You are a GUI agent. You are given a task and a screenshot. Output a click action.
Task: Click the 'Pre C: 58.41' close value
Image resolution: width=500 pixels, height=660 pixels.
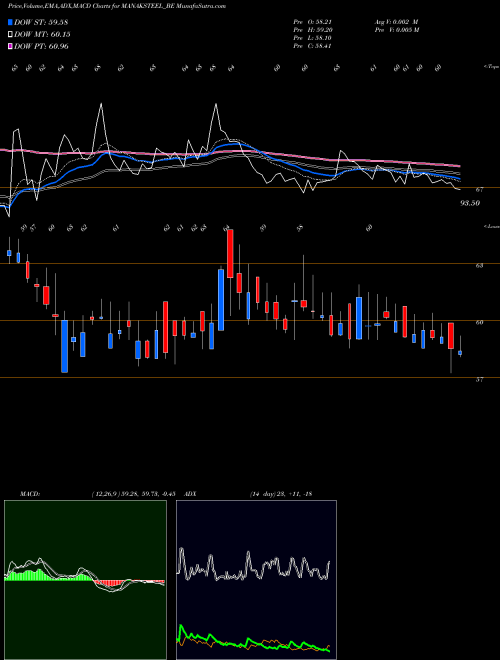312,46
